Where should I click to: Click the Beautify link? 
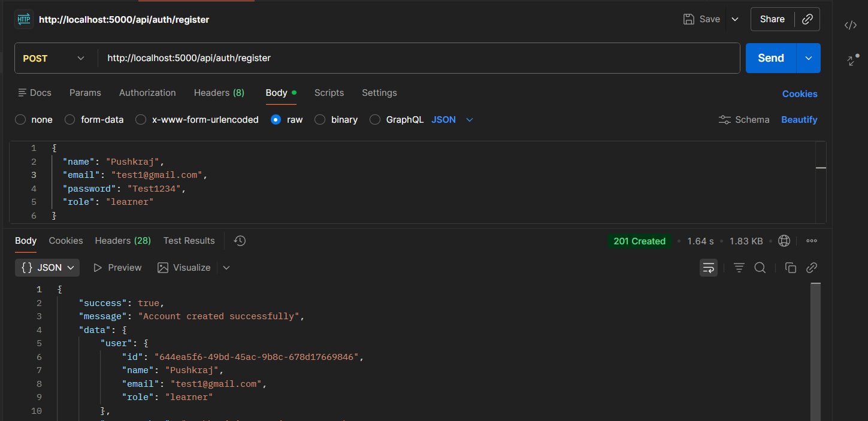click(x=799, y=120)
